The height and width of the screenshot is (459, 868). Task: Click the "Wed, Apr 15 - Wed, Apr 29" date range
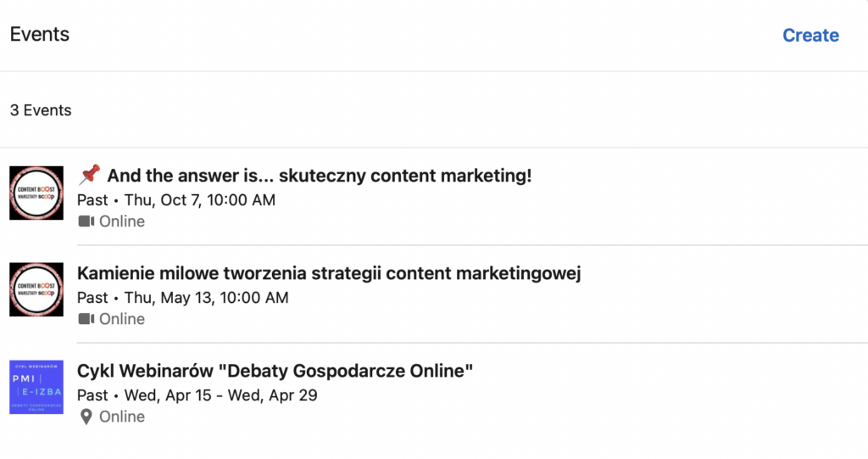220,395
